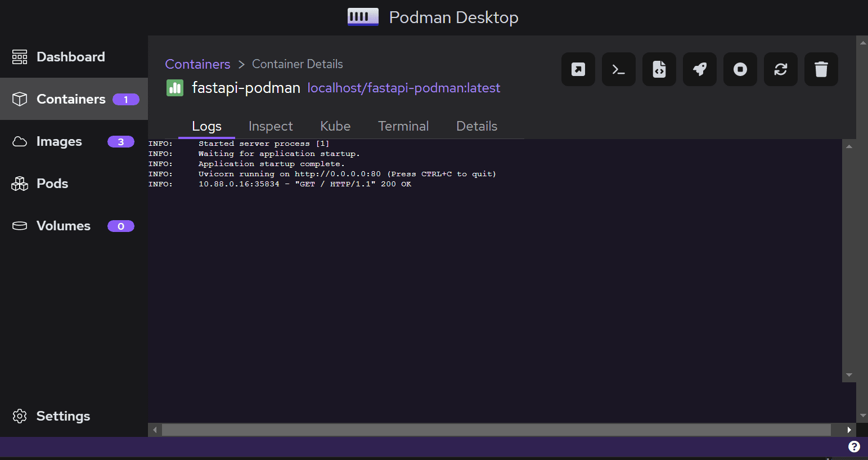Image resolution: width=868 pixels, height=460 pixels.
Task: Deploy to Kubernetes rocket icon
Action: click(x=700, y=69)
